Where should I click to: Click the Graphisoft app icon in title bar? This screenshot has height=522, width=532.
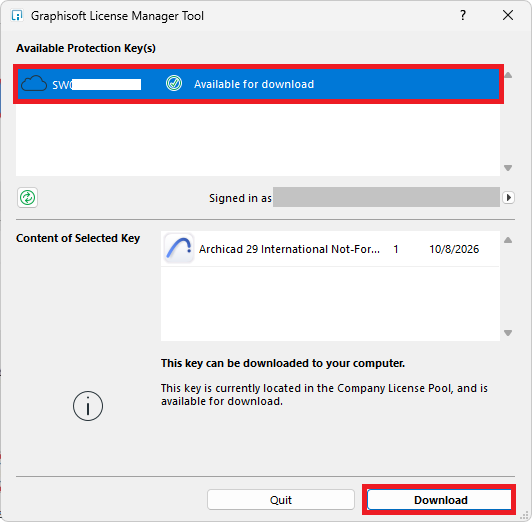pos(17,16)
